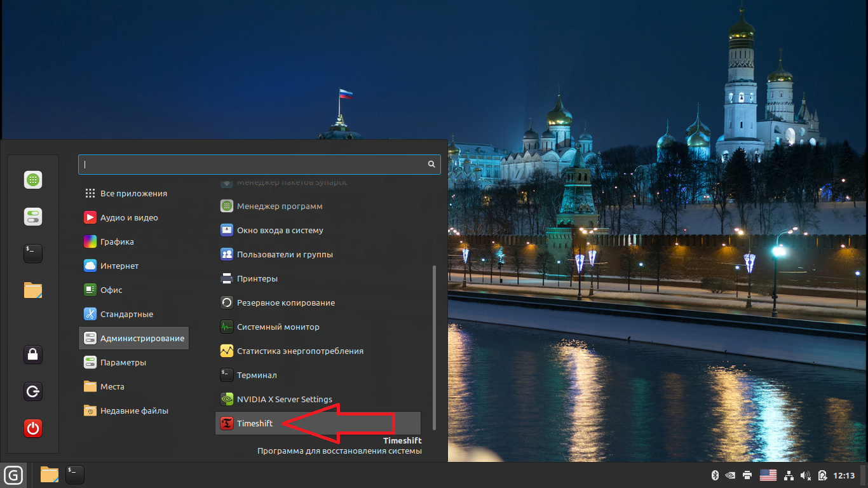Open the files folder in favorites sidebar
The image size is (868, 488).
[33, 290]
